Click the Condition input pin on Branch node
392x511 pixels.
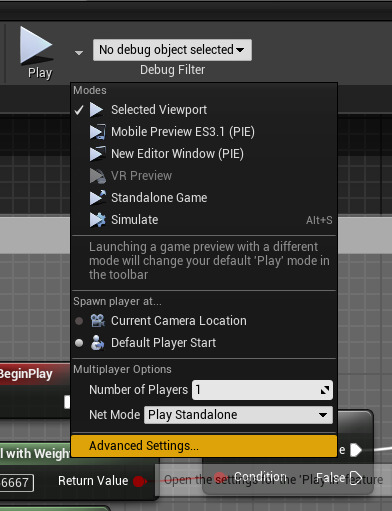[220, 477]
